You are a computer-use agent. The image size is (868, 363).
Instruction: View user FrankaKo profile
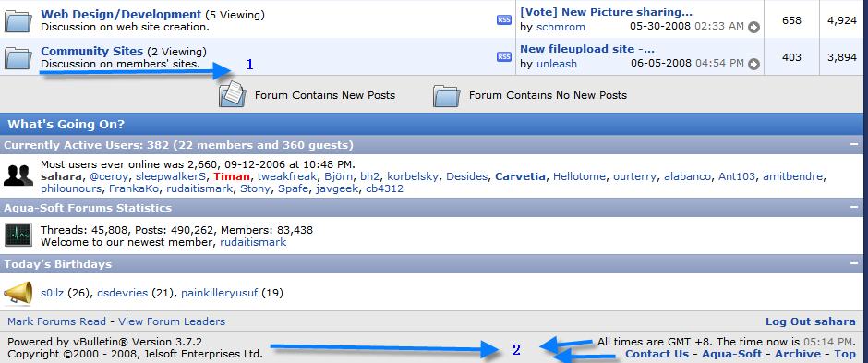[135, 188]
